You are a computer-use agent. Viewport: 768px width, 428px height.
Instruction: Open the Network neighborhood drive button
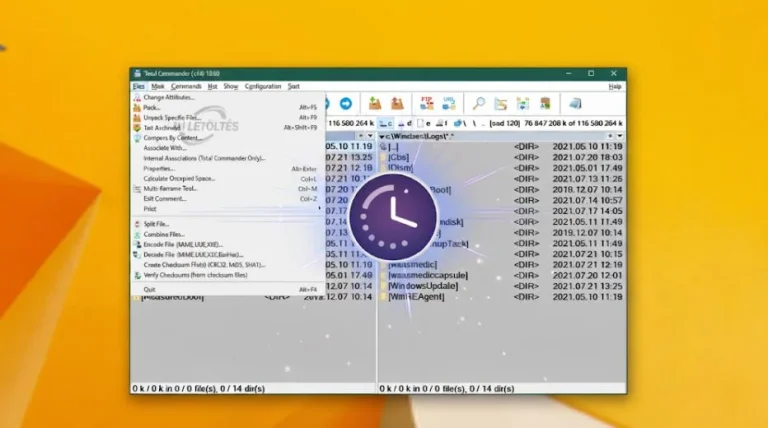pos(459,123)
